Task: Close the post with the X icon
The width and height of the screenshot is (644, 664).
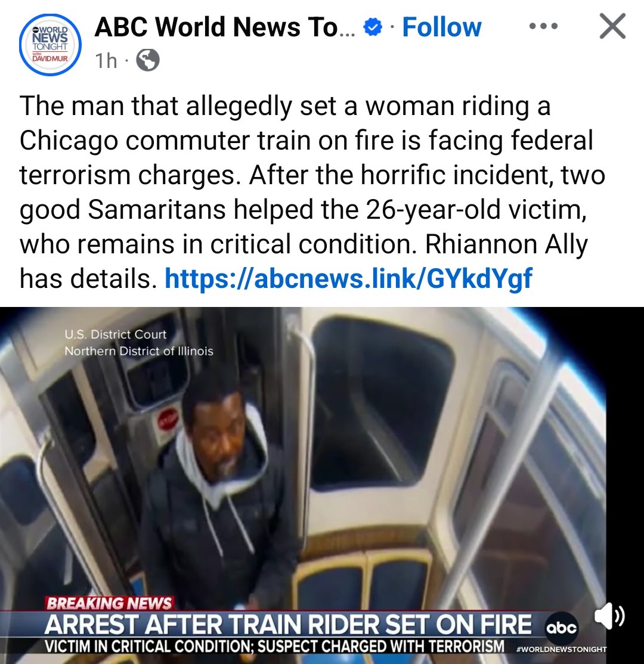Action: [x=612, y=26]
